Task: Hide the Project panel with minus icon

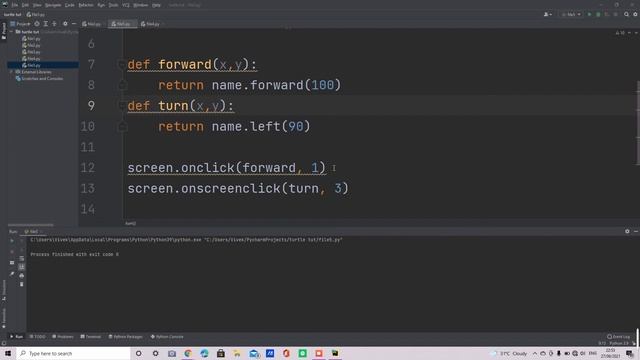Action: point(74,24)
